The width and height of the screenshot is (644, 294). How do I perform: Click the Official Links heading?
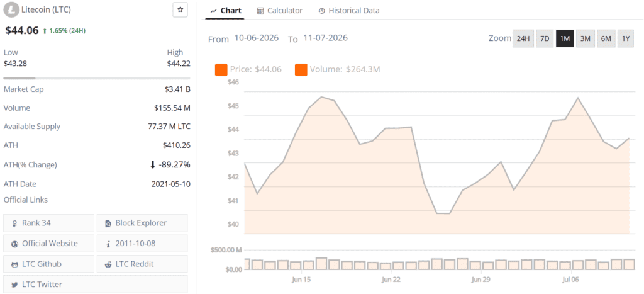click(26, 200)
